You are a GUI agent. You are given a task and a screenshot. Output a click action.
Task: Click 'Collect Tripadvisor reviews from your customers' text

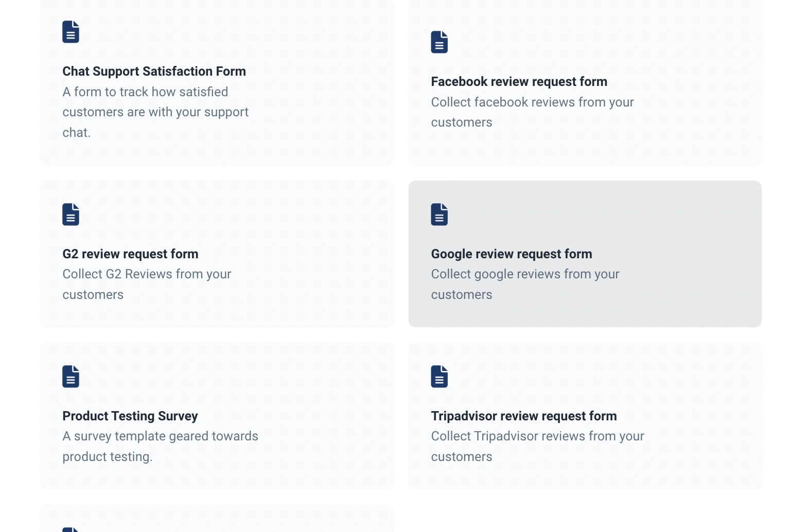tap(538, 447)
